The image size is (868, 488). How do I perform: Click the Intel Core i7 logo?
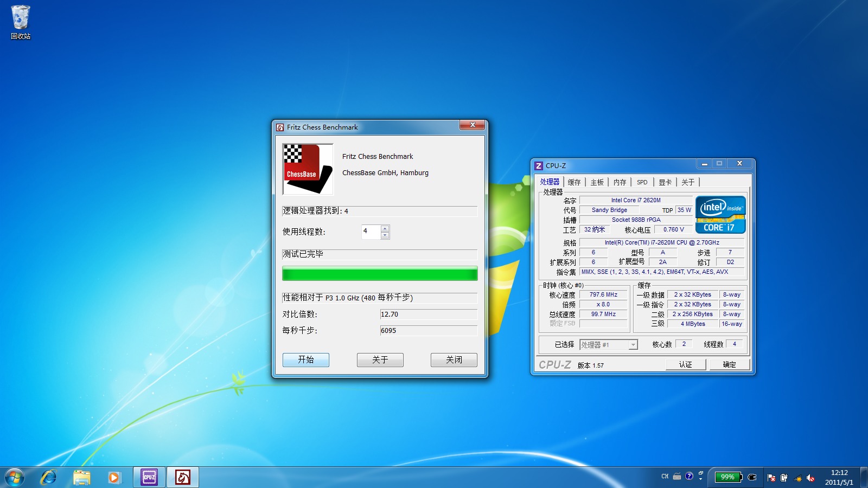point(720,215)
